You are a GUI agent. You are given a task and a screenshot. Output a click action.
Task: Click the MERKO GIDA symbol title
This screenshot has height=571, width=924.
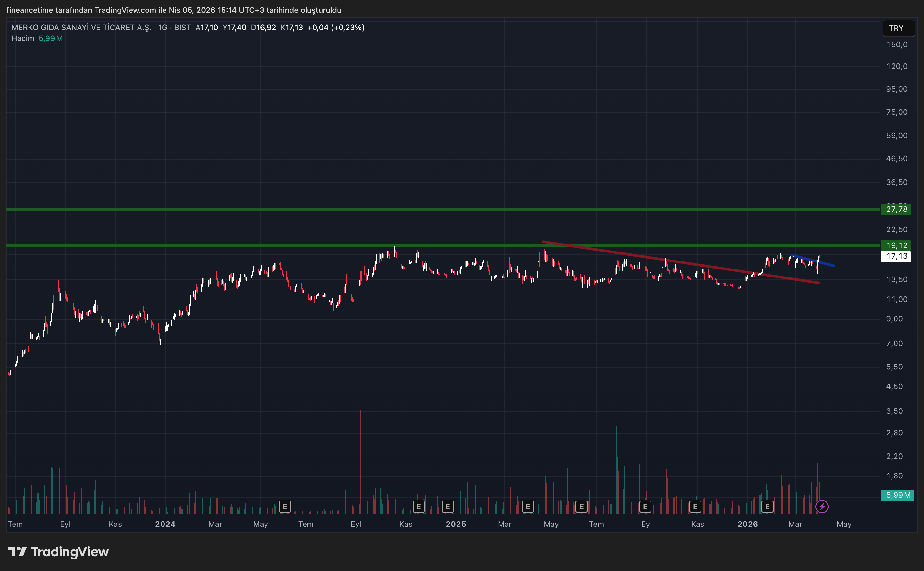click(x=81, y=28)
